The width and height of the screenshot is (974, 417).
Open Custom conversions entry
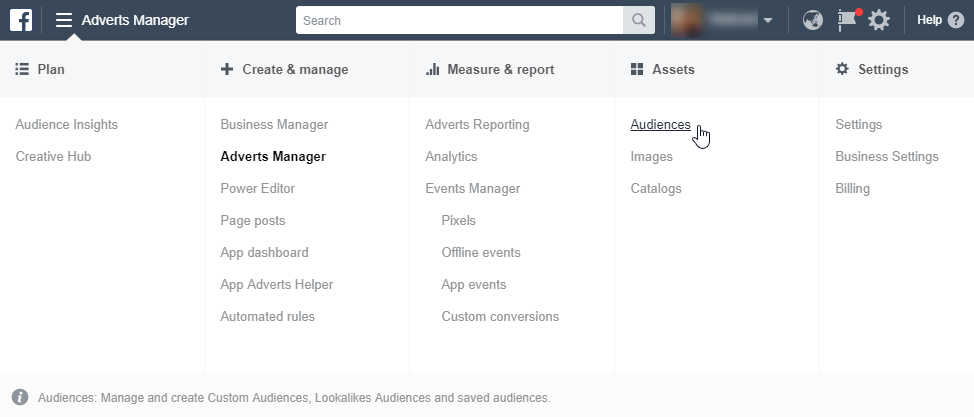(500, 317)
